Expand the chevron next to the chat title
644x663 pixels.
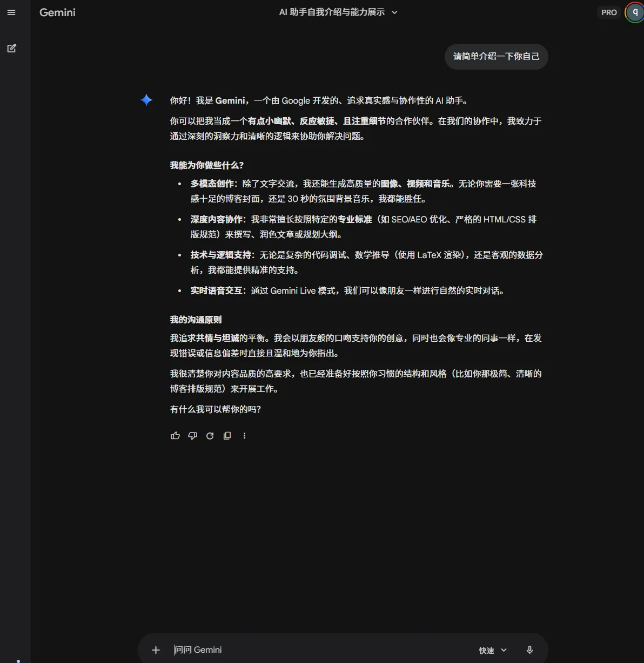394,12
